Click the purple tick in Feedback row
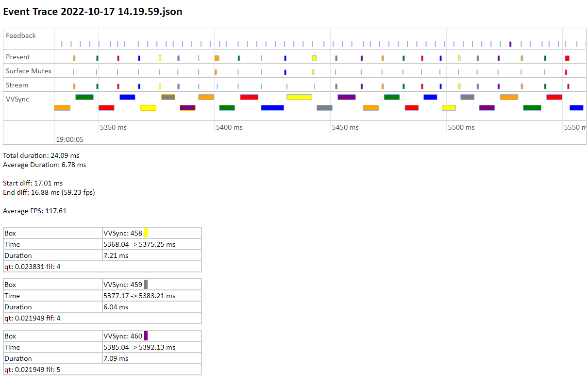The width and height of the screenshot is (588, 388). pos(510,44)
